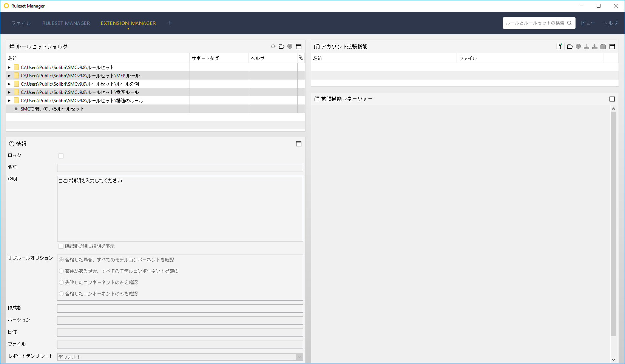This screenshot has width=625, height=364.
Task: Select 案件がある場合、すべてのモデルコンポーネントを確認 radio
Action: point(61,271)
